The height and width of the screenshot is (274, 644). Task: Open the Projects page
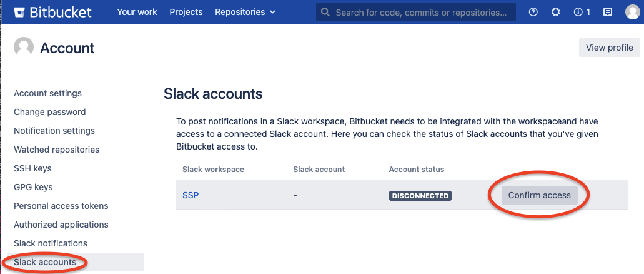(x=186, y=12)
